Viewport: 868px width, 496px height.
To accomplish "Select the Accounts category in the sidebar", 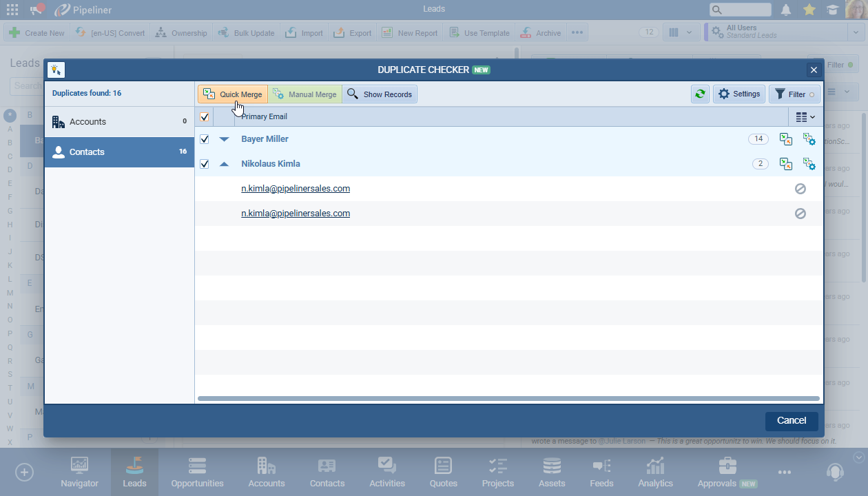I will click(x=119, y=122).
